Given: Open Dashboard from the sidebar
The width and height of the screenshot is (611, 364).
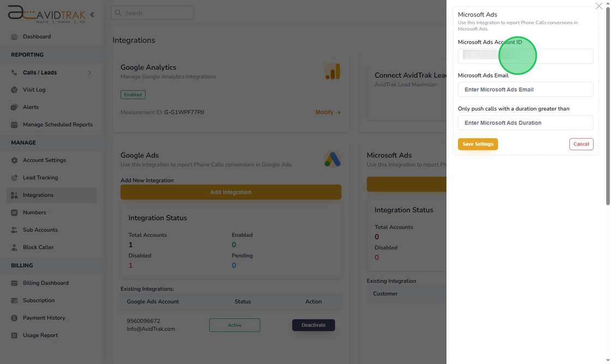Looking at the screenshot, I should pos(37,37).
